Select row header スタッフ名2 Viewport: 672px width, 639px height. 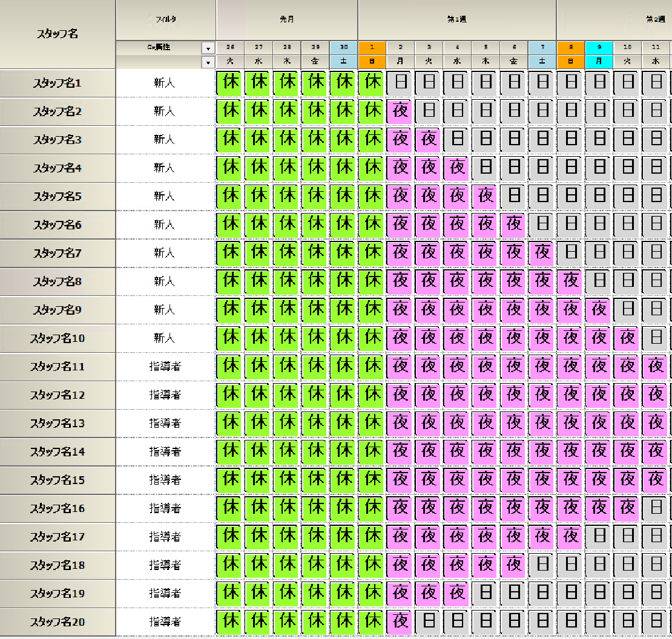tap(58, 112)
